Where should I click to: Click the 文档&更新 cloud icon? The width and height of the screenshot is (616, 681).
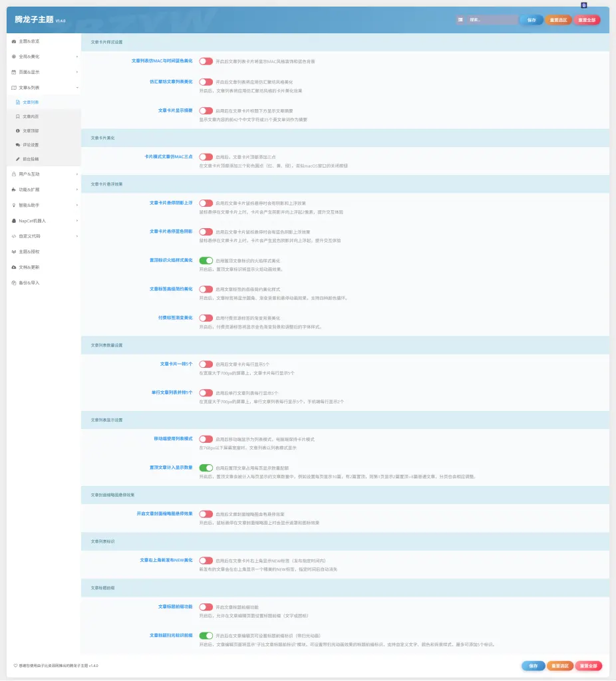14,267
